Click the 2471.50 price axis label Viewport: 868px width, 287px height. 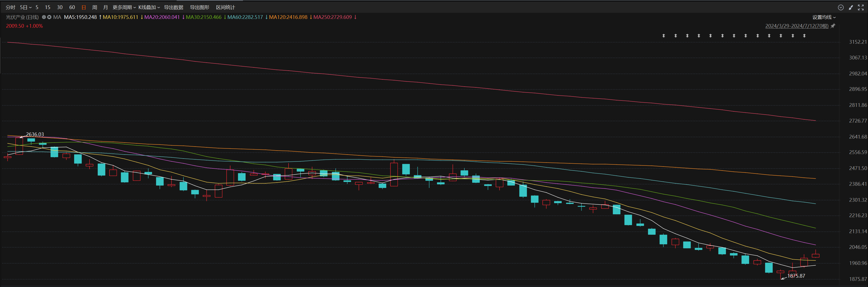pyautogui.click(x=858, y=168)
